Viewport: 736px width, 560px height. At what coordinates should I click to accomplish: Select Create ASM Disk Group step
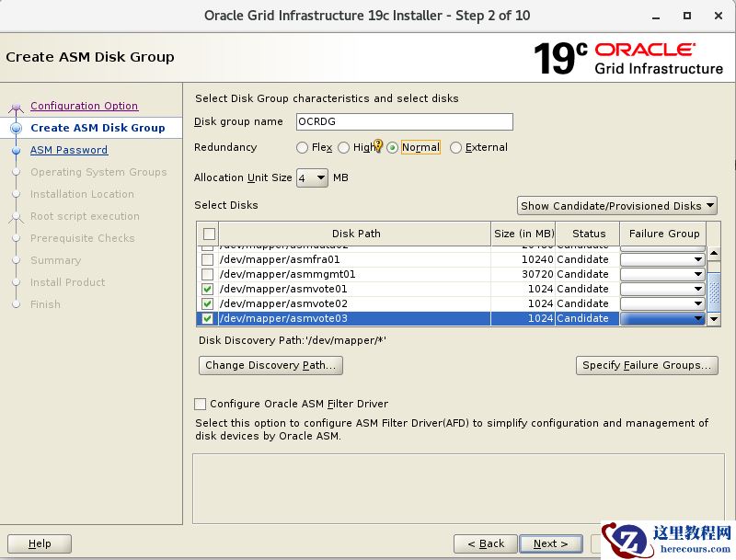(98, 128)
